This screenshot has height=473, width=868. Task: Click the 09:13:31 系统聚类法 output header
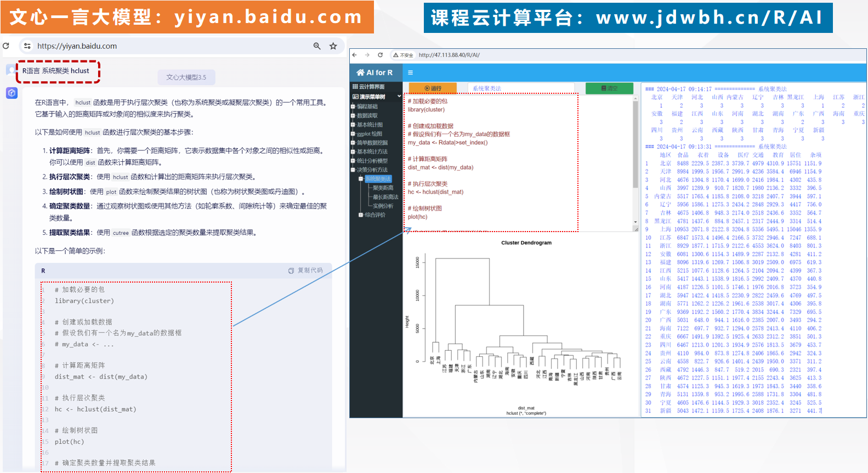click(716, 147)
